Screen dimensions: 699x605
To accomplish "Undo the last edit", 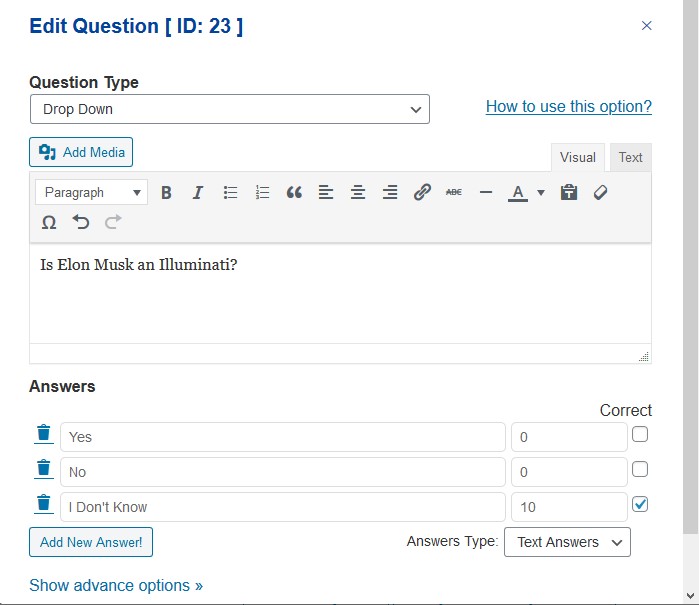I will [x=81, y=222].
